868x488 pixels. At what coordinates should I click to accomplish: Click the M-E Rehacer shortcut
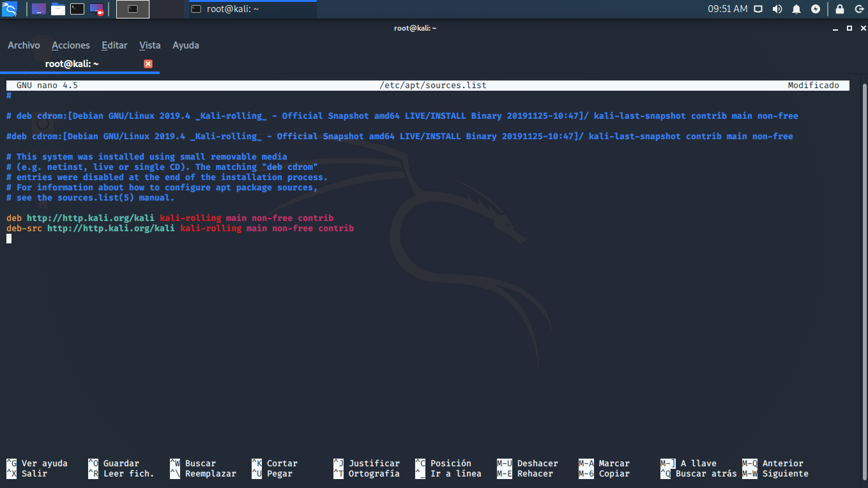pyautogui.click(x=525, y=474)
